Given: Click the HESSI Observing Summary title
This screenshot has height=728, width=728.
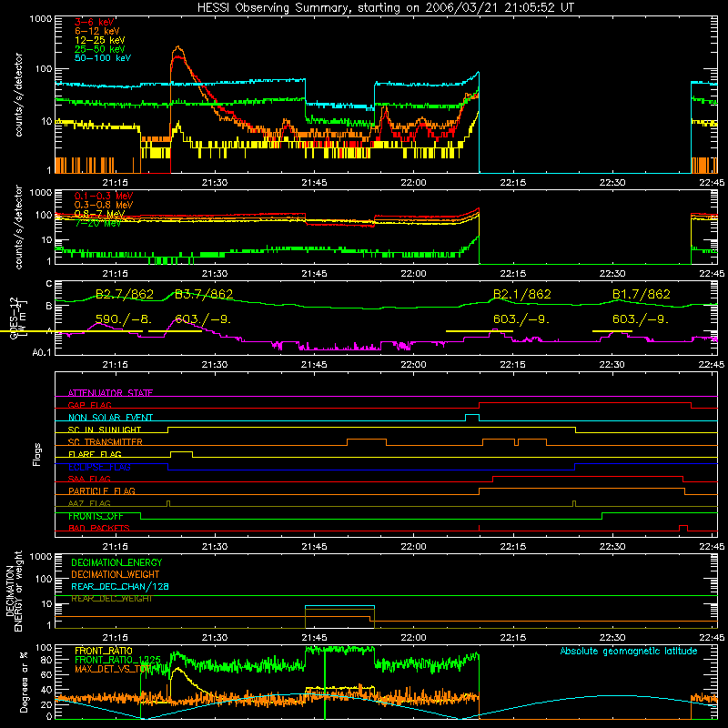Looking at the screenshot, I should [385, 8].
